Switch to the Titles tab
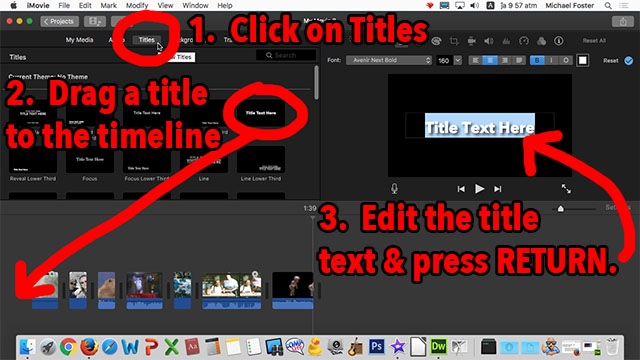This screenshot has height=360, width=640. click(147, 40)
